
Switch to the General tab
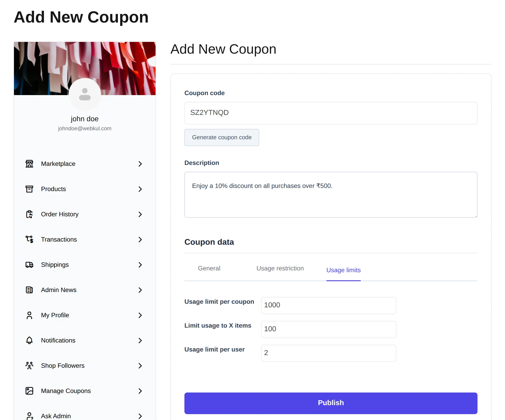tap(209, 268)
